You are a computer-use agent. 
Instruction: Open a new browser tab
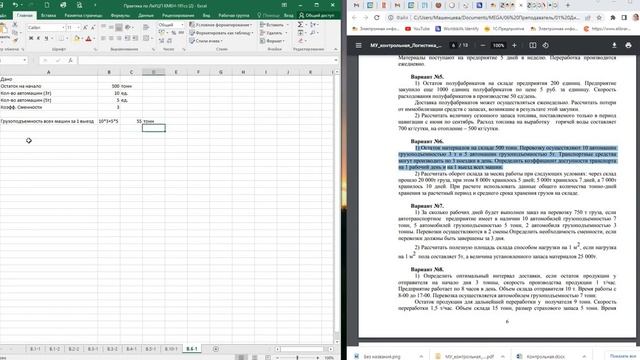(568, 5)
